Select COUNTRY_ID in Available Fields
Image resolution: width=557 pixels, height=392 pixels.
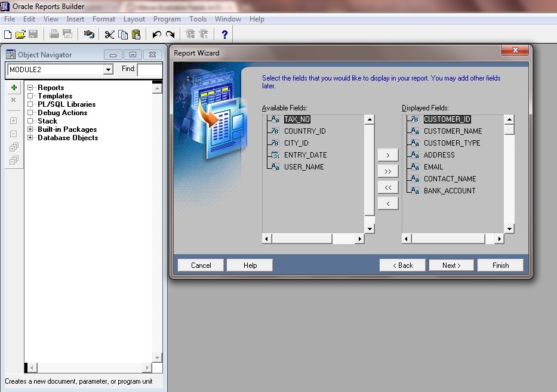(305, 131)
